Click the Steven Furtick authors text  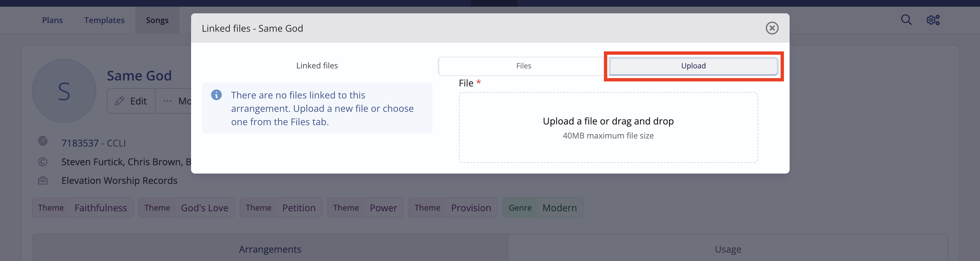[x=126, y=162]
